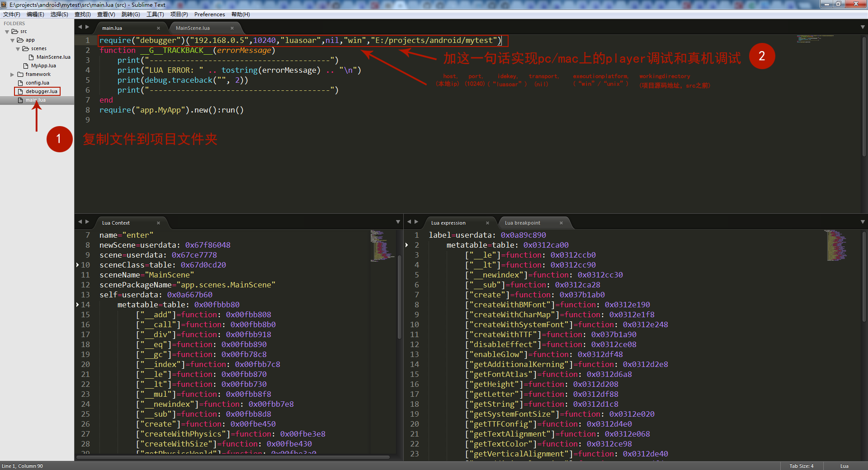Click the require debugger code line
The width and height of the screenshot is (868, 470).
point(301,40)
